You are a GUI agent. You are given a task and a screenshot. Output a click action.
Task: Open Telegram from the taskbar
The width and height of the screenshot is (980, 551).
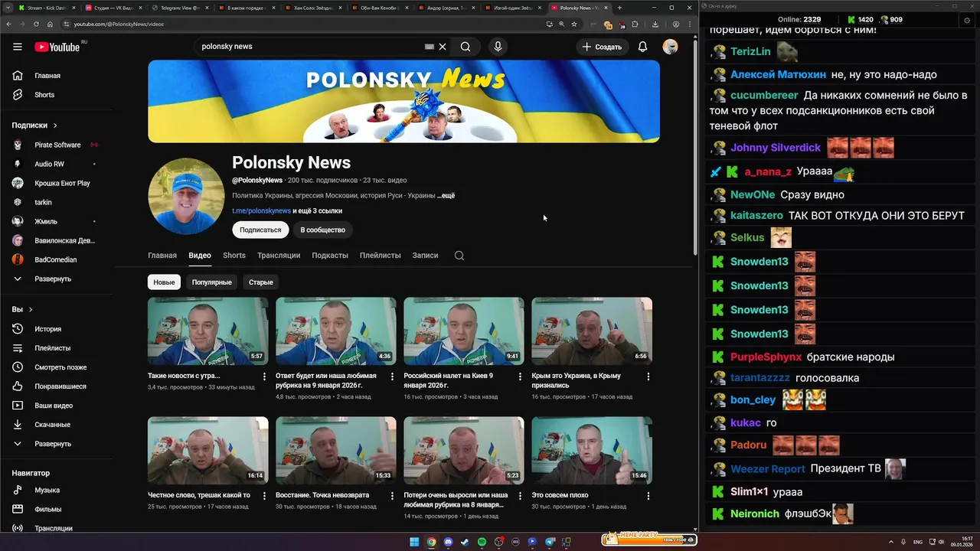(x=550, y=542)
